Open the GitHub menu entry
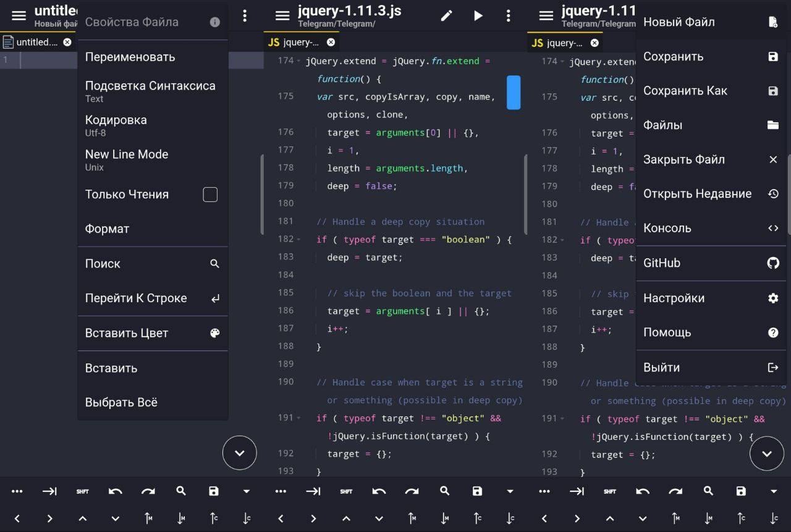Screen dimensions: 791x532 coord(711,263)
